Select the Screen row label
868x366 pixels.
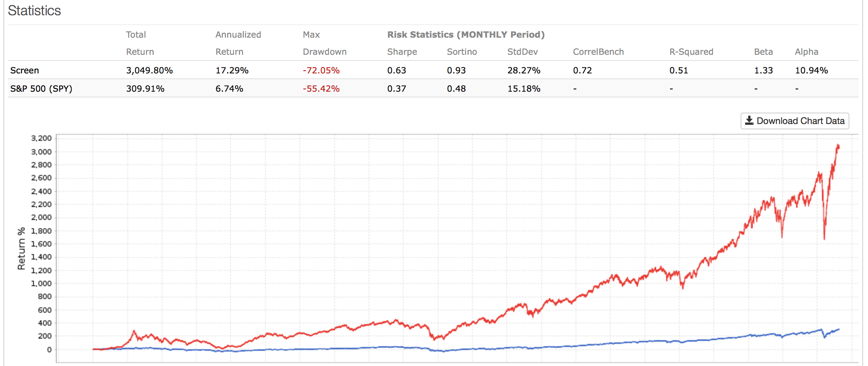click(25, 70)
